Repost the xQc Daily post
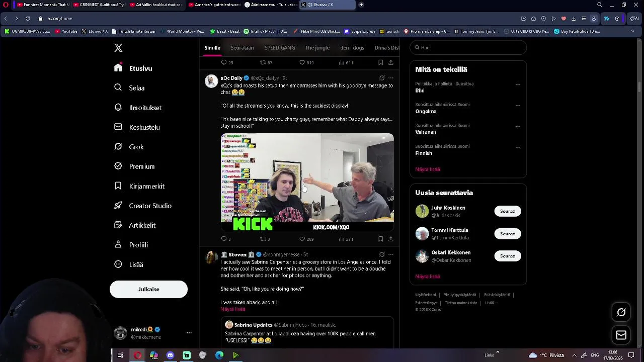 265,239
